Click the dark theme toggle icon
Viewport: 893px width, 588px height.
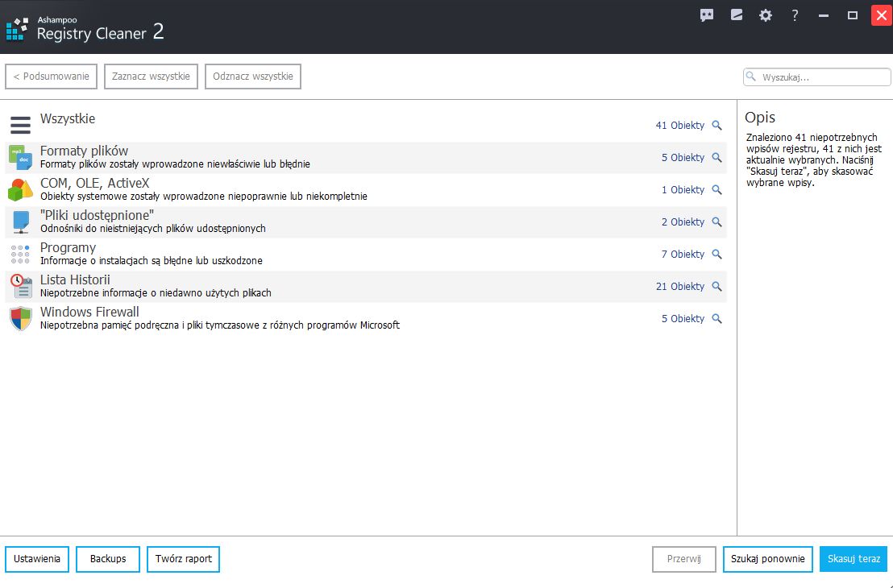coord(736,14)
